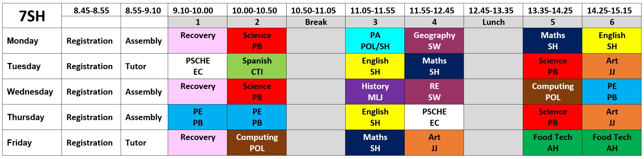Viewport: 644px width, 159px height.
Task: Click Monday's pink Recovery cell
Action: pyautogui.click(x=197, y=41)
